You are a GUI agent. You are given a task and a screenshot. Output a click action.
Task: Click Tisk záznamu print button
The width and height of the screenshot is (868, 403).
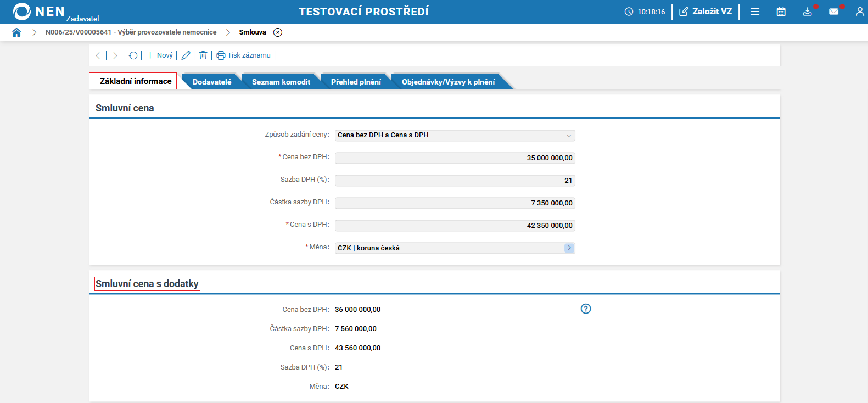coord(244,55)
